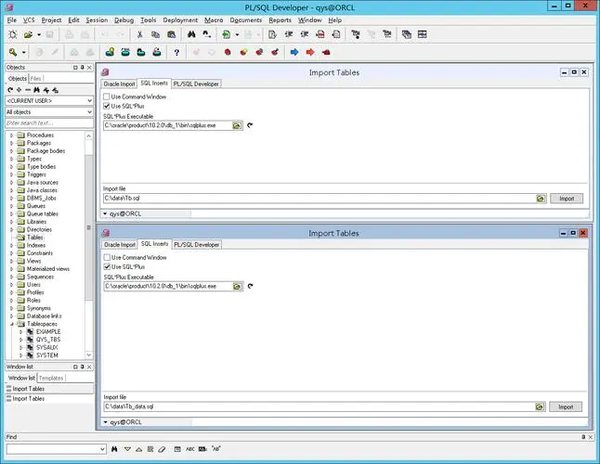Expand the Procedures folder in tree

(11, 135)
